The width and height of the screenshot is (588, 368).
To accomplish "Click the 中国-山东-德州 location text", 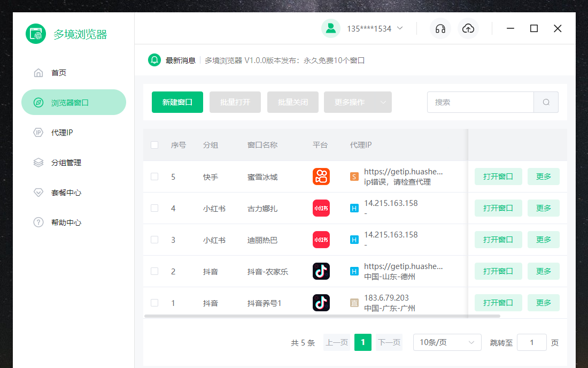I will click(390, 277).
